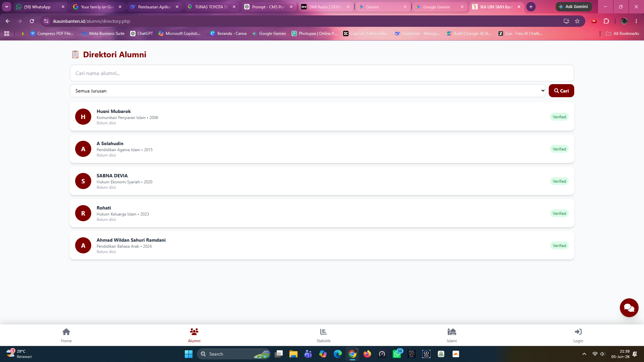Click Rohati's R avatar
The image size is (644, 362).
point(83,213)
